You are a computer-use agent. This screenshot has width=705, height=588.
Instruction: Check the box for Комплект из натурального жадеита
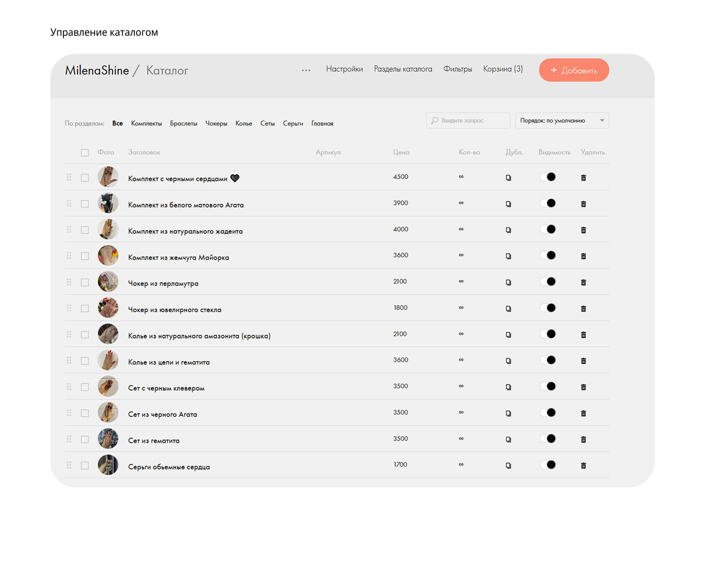(x=85, y=230)
